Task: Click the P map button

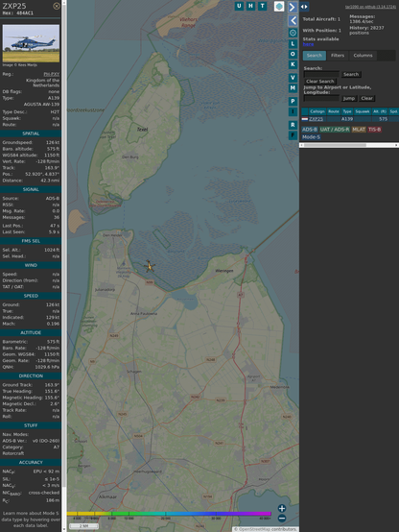Action: click(293, 102)
